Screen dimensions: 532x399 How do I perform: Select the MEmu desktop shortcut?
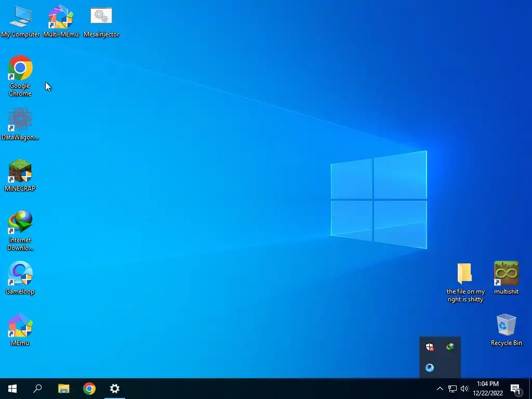tap(20, 329)
